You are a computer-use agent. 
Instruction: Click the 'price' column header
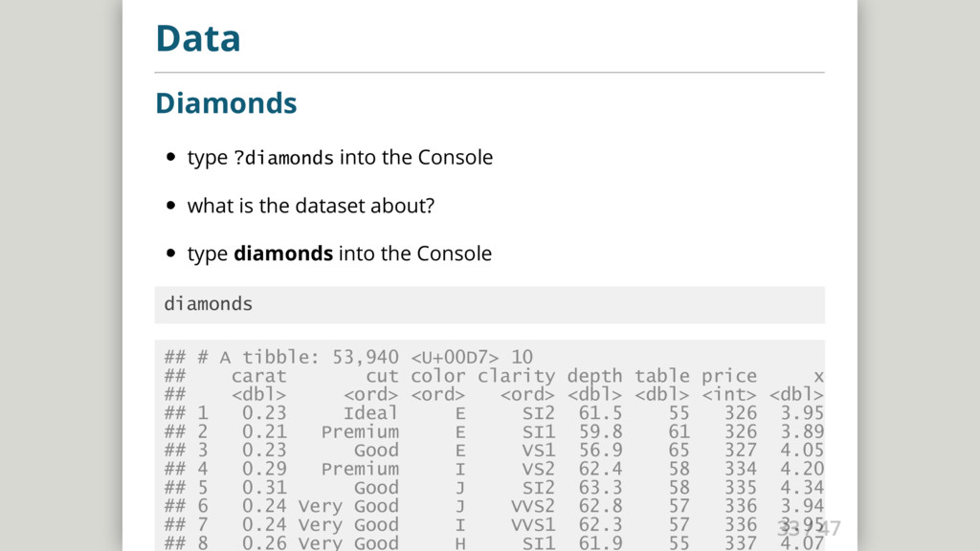point(728,376)
